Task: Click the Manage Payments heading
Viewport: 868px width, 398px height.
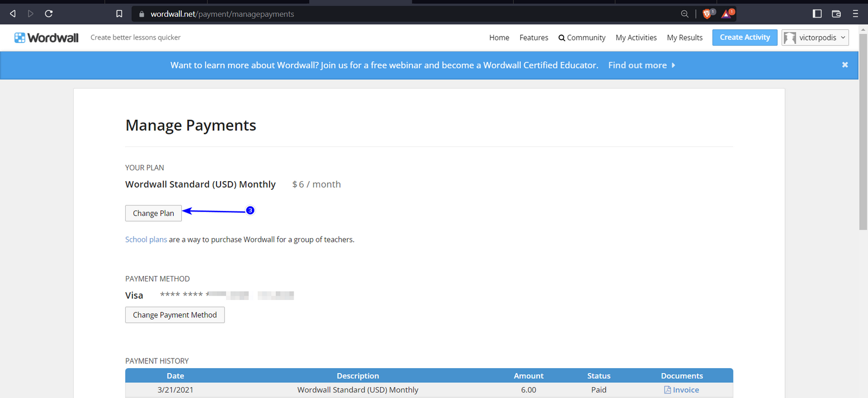Action: click(191, 125)
